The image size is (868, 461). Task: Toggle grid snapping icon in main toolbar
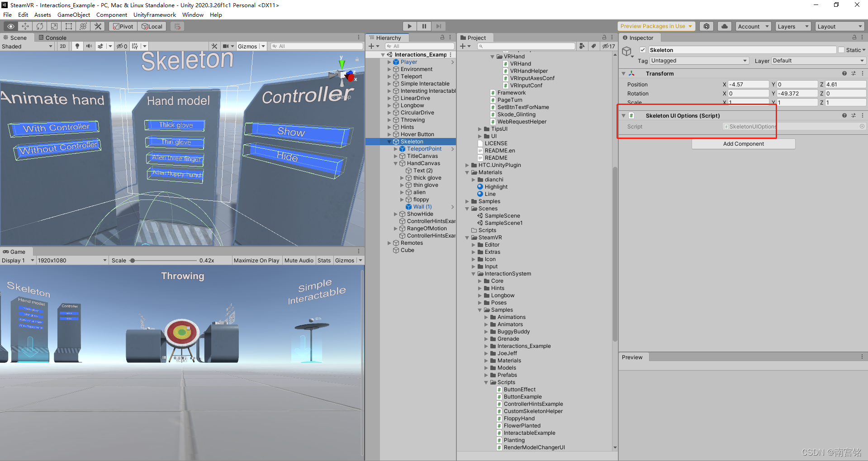coord(177,26)
